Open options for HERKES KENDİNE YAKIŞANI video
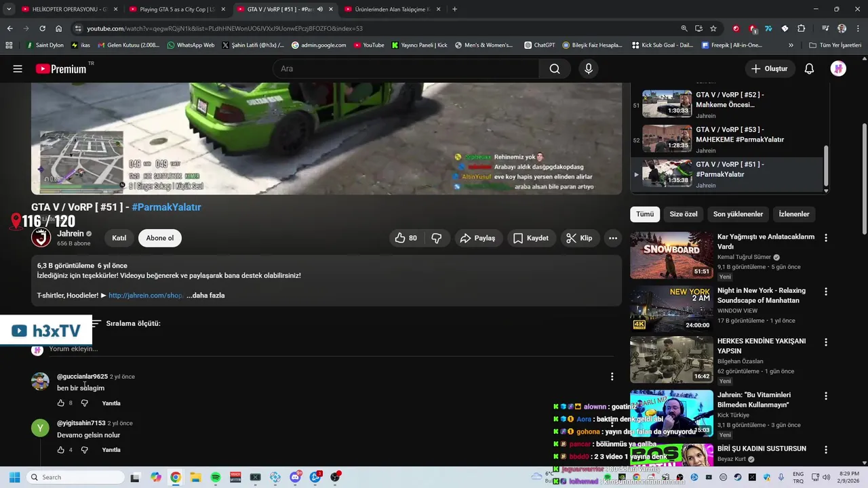The image size is (868, 488). coord(826,342)
